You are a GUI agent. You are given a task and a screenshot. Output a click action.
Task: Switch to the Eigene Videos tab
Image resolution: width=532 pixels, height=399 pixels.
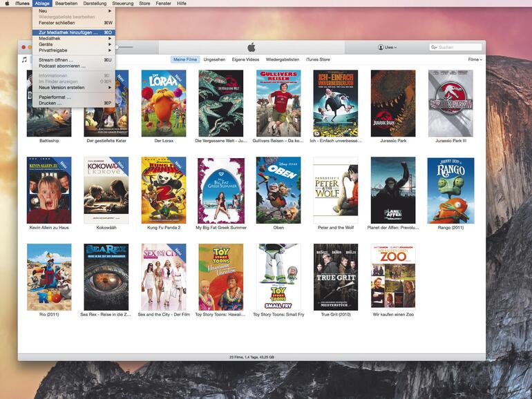pyautogui.click(x=246, y=59)
